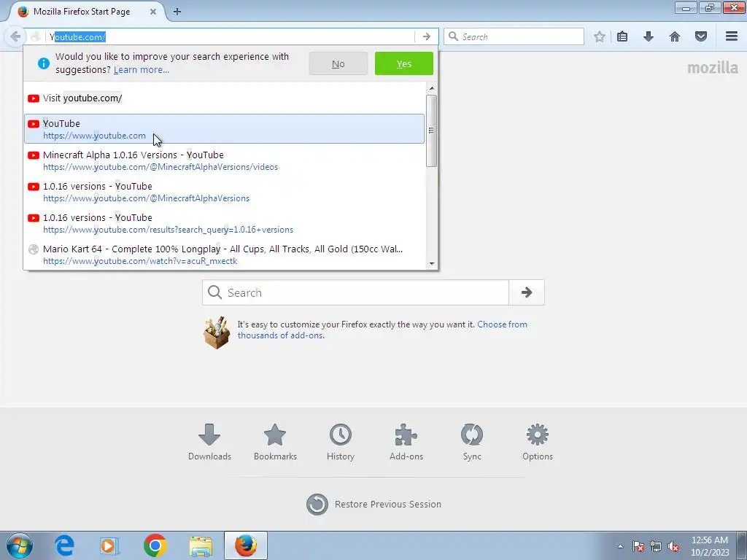Click the address bar URL field
Image resolution: width=747 pixels, height=560 pixels.
tap(231, 36)
